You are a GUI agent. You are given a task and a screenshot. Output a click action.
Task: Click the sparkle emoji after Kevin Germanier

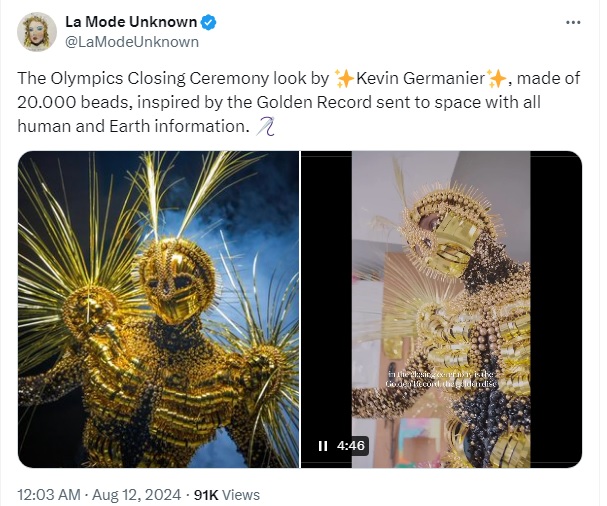coord(497,79)
